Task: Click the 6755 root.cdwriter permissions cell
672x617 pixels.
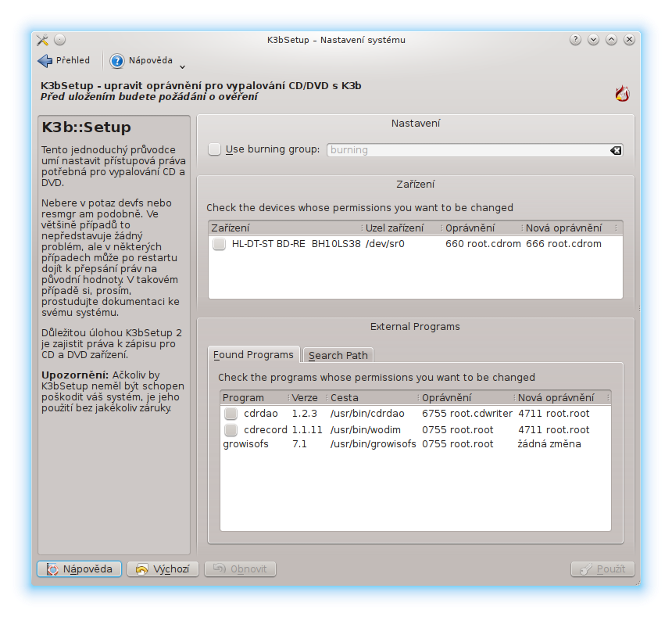Action: 467,414
